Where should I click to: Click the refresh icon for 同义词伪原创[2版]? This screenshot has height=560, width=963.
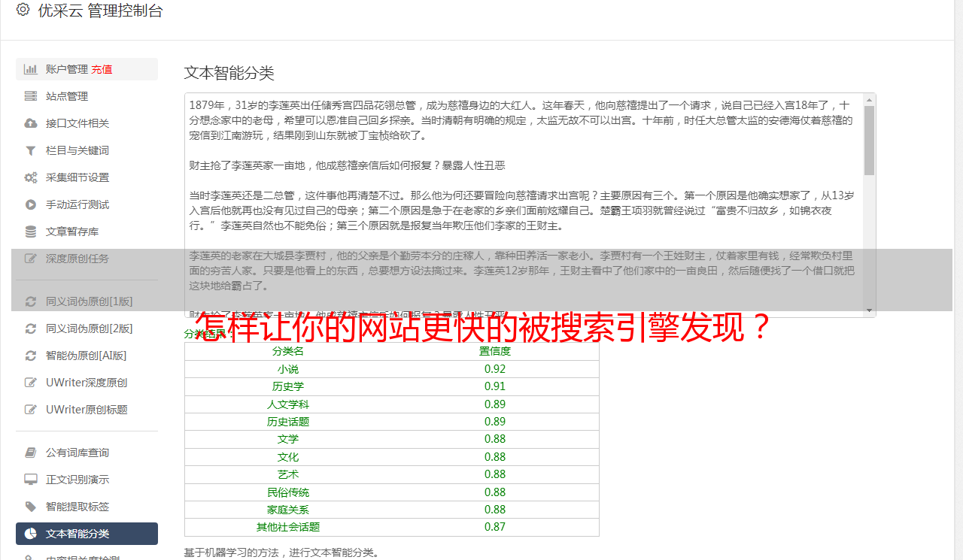pos(31,328)
